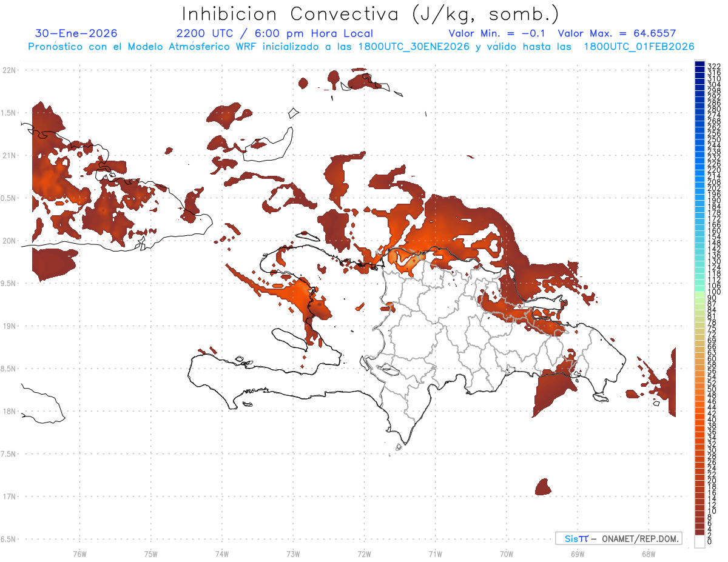Click the darkest blue top swatch of the scale
Screen dimensions: 728x562
pos(699,64)
